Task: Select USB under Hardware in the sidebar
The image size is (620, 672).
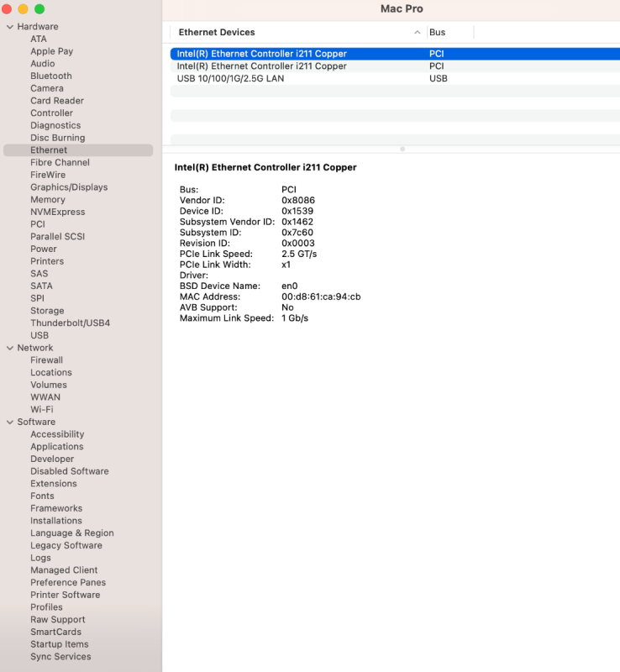Action: click(x=39, y=335)
